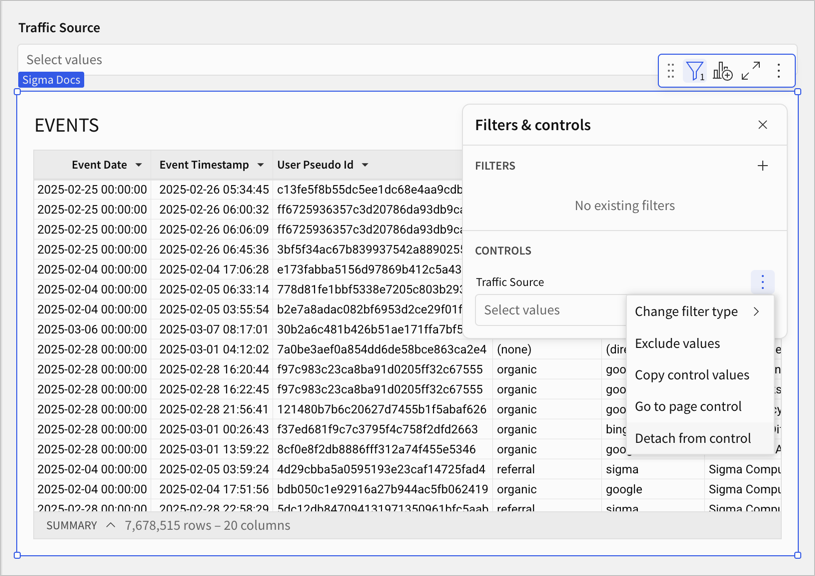Select Go to page control option
The width and height of the screenshot is (815, 576).
[x=688, y=407]
